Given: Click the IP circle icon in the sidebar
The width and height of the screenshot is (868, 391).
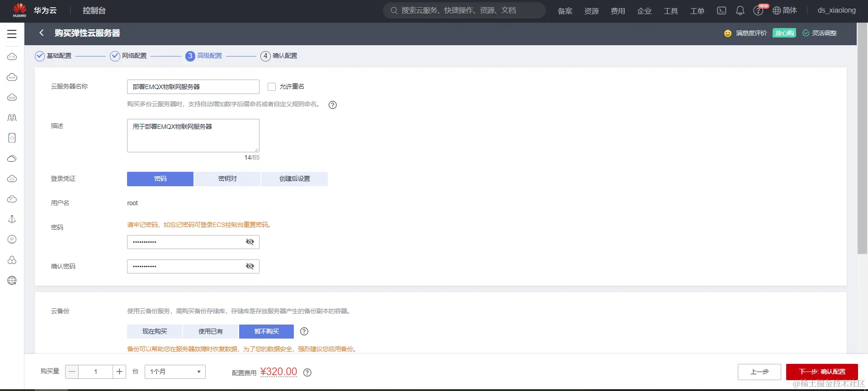Looking at the screenshot, I should [12, 240].
